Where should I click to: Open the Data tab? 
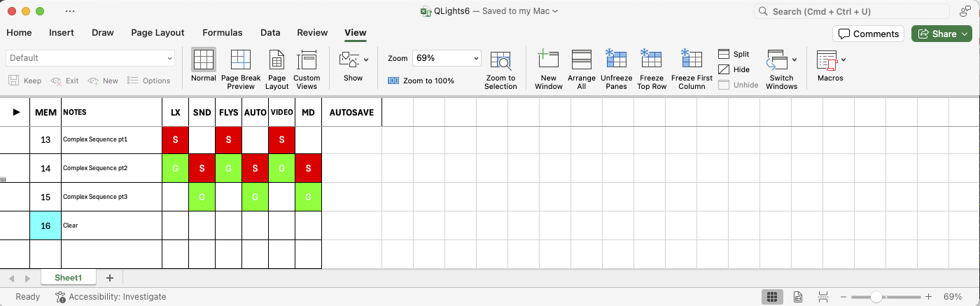point(270,32)
